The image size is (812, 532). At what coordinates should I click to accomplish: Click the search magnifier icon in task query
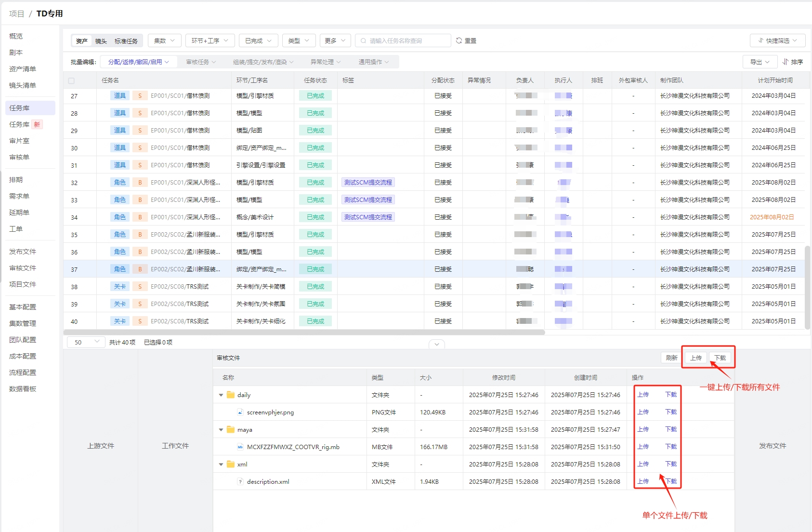click(x=364, y=41)
